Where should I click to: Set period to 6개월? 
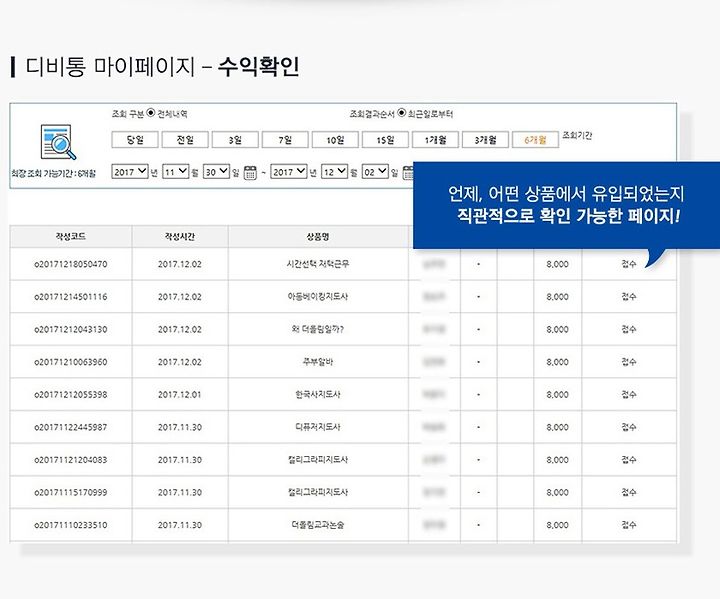[x=535, y=140]
